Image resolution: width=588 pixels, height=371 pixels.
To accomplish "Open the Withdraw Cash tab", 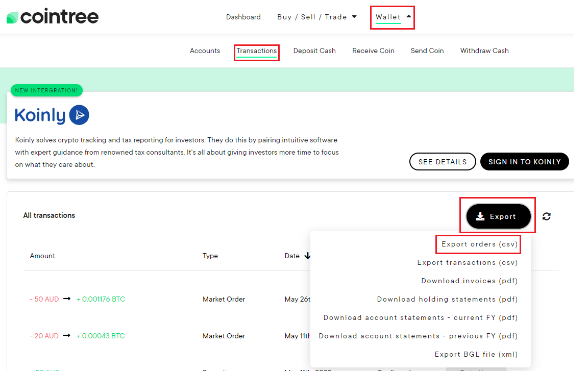I will pyautogui.click(x=484, y=51).
